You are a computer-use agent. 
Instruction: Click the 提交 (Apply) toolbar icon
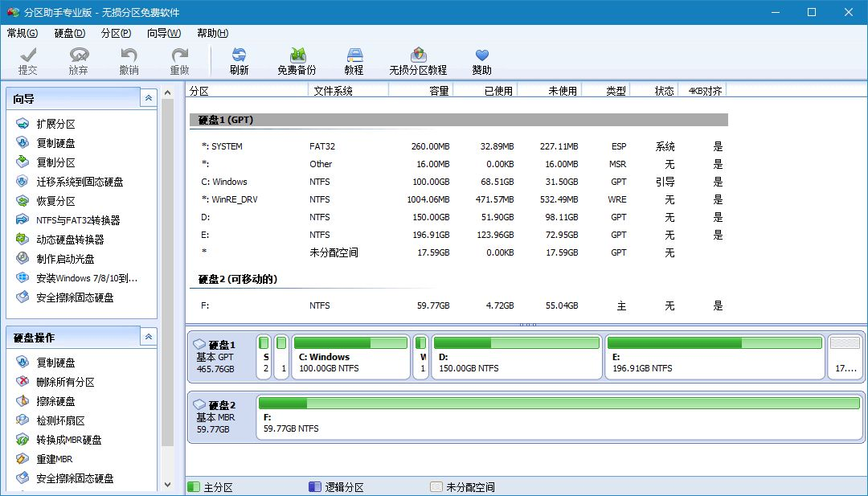tap(27, 61)
